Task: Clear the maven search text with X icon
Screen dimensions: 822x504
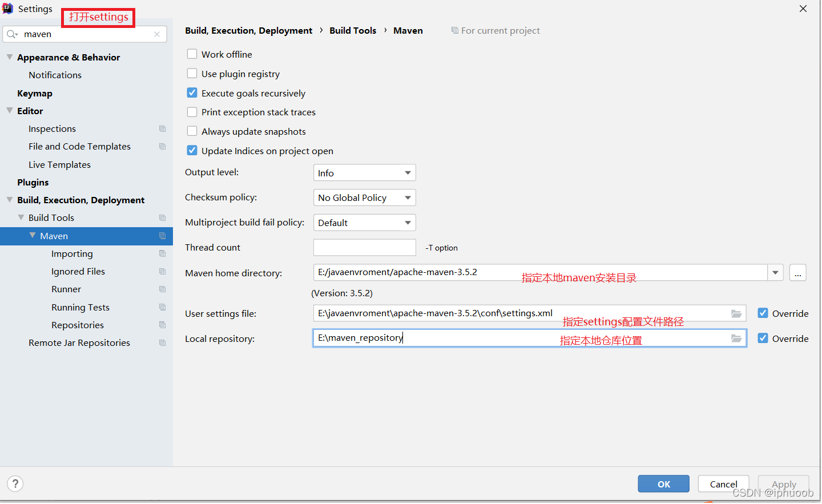Action: [157, 34]
